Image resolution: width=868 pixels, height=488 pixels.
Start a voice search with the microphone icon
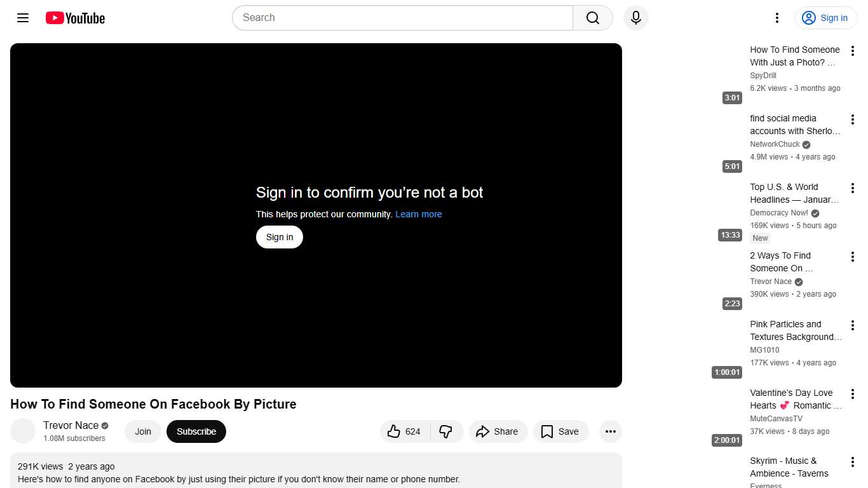[635, 18]
